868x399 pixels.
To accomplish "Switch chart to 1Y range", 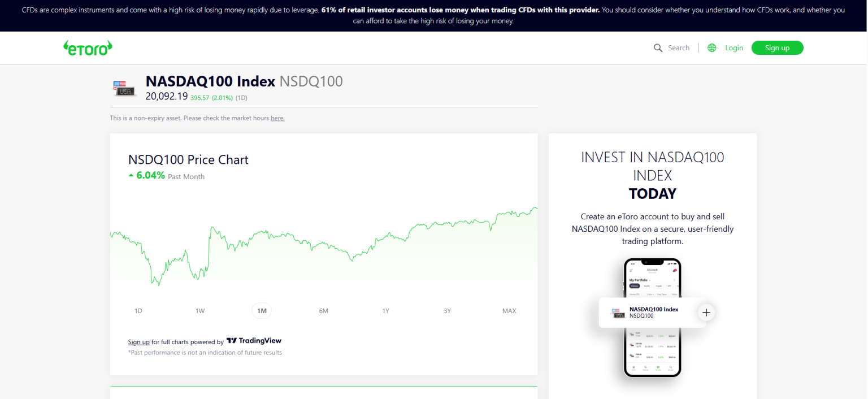I will point(385,311).
